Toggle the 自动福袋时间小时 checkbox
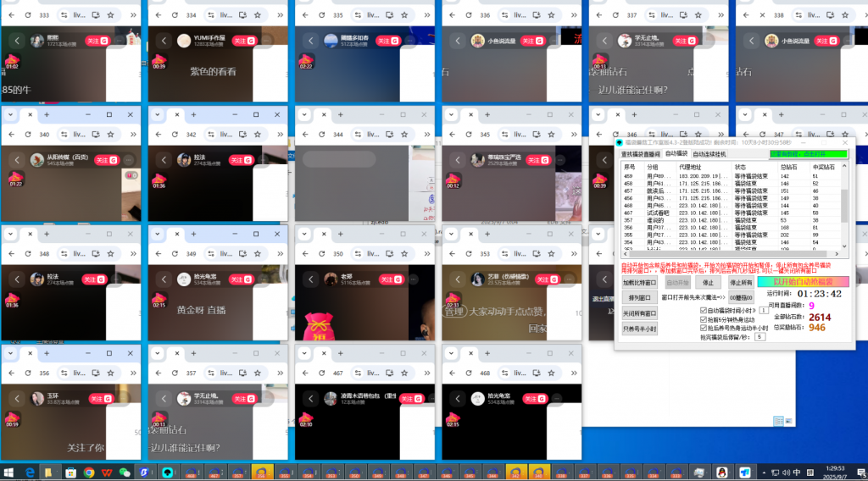Image resolution: width=868 pixels, height=481 pixels. coord(704,311)
